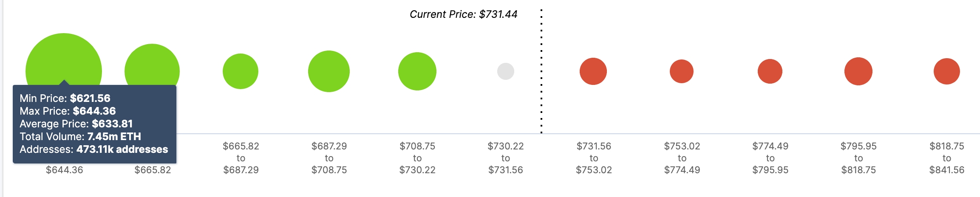Select the red bubble for $753.02 to $774.49
980x197 pixels.
click(x=682, y=71)
